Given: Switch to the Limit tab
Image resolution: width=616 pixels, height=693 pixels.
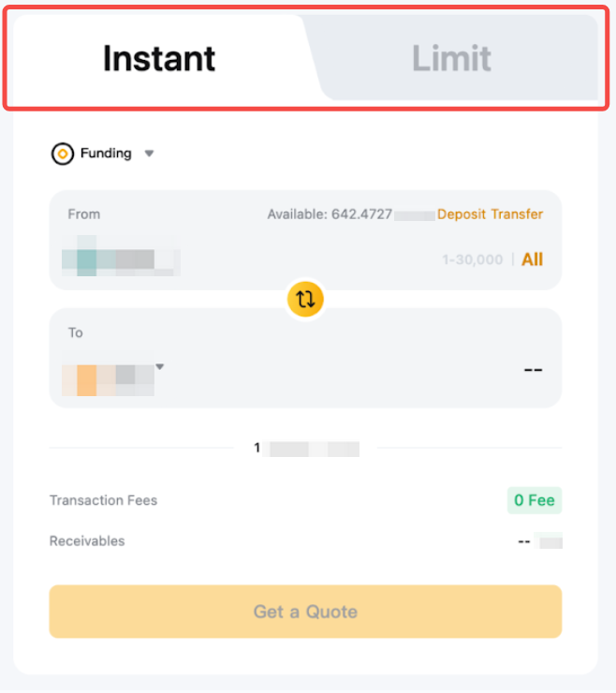Looking at the screenshot, I should [451, 59].
